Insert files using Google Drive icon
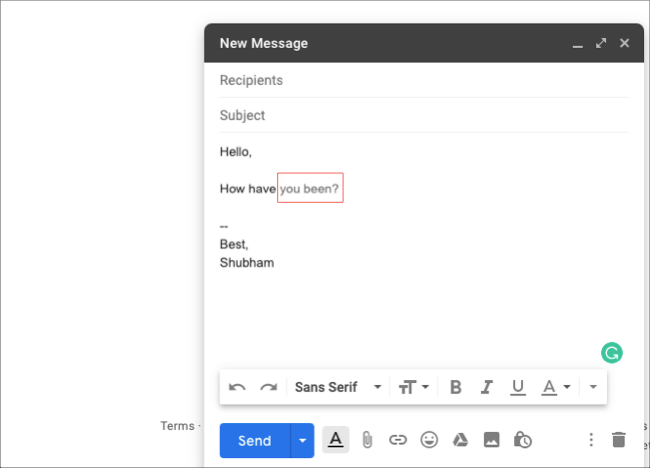 tap(460, 440)
